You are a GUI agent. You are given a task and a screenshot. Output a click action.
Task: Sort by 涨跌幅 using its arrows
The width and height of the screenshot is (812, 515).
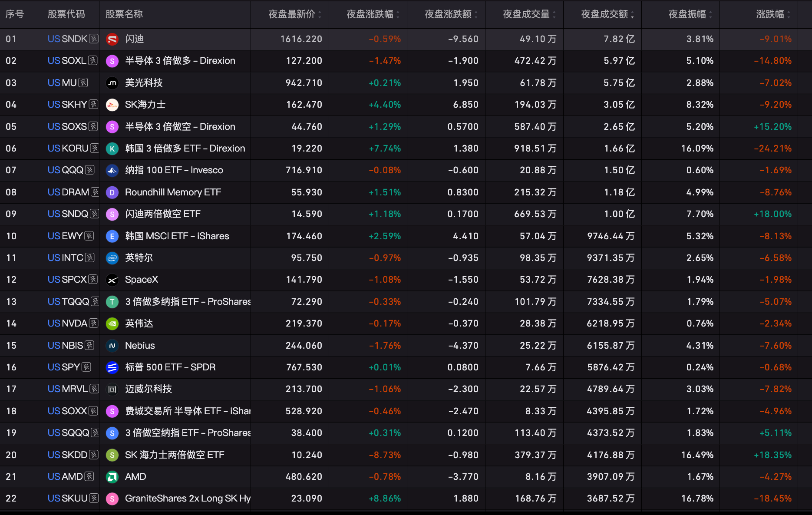click(789, 14)
